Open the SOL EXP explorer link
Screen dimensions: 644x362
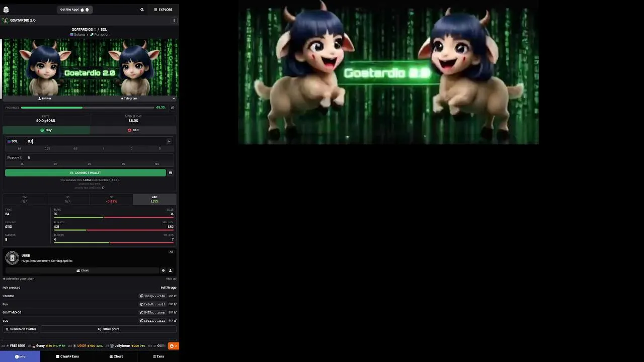point(172,321)
